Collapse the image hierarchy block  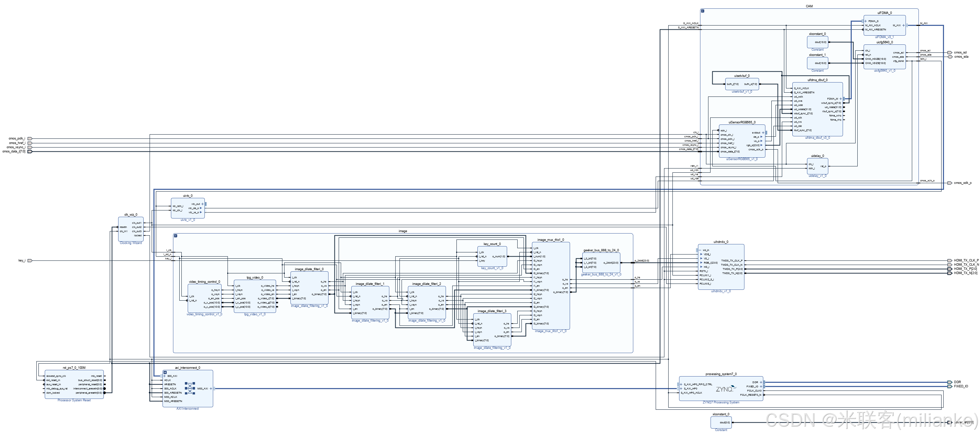click(176, 236)
